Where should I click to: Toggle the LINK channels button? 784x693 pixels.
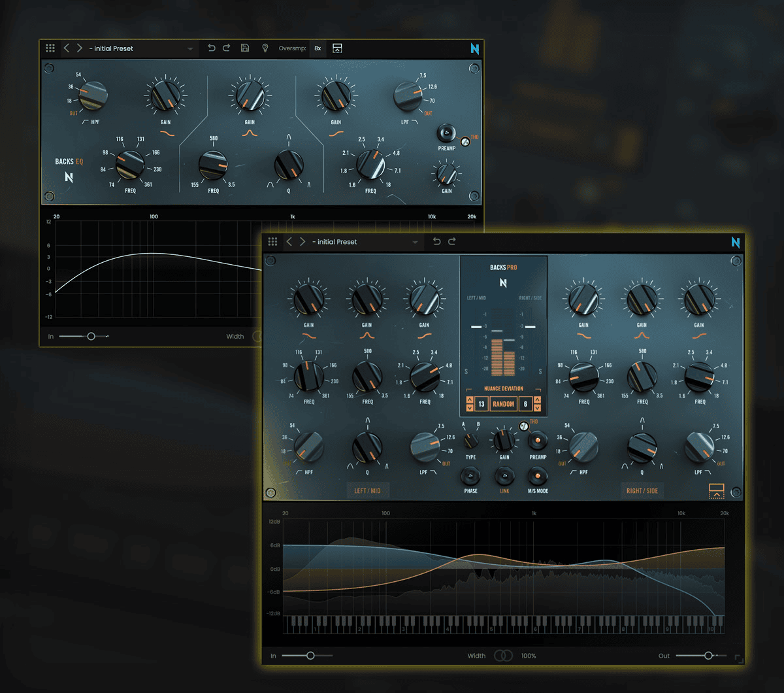(504, 476)
